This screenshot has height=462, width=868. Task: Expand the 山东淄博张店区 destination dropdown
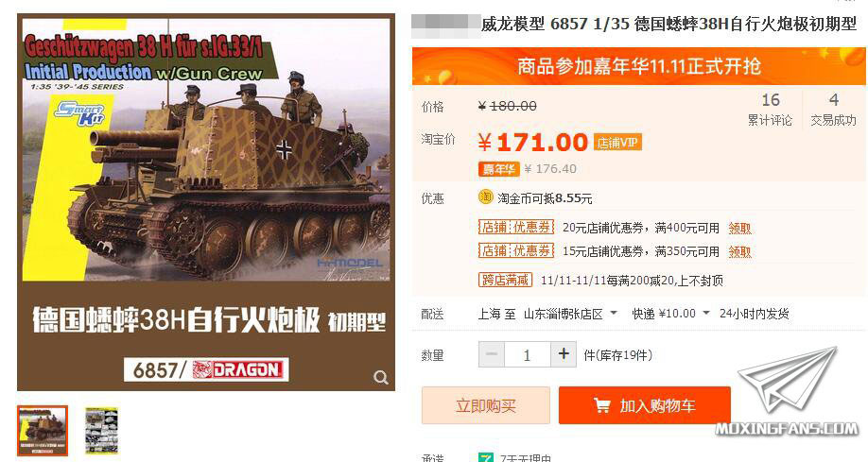[571, 314]
